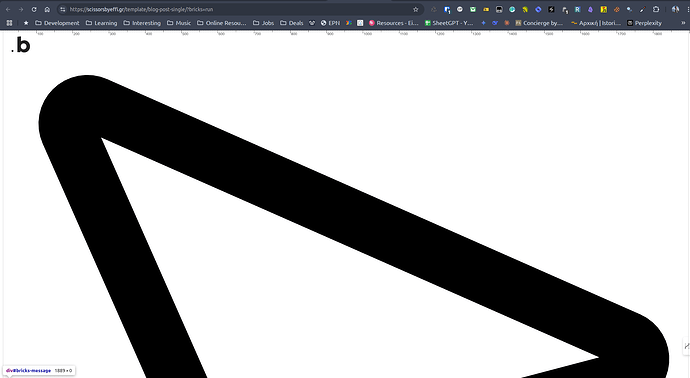Open the SheetGPT bookmark
Screen dimensions: 690x378
point(449,23)
